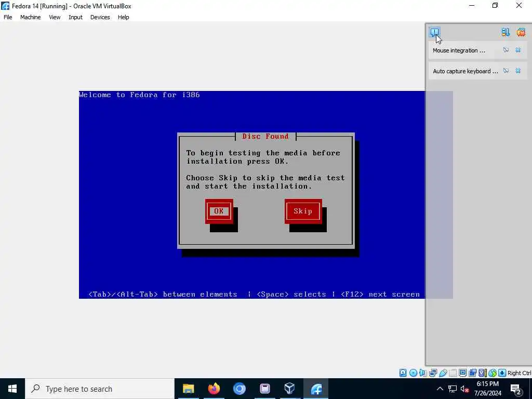The image size is (532, 399).
Task: Click the recording status icon
Action: pyautogui.click(x=472, y=373)
